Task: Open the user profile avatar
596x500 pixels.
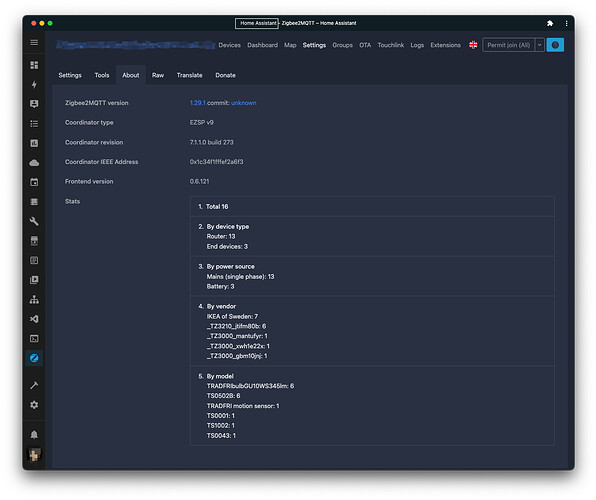Action: 34,454
